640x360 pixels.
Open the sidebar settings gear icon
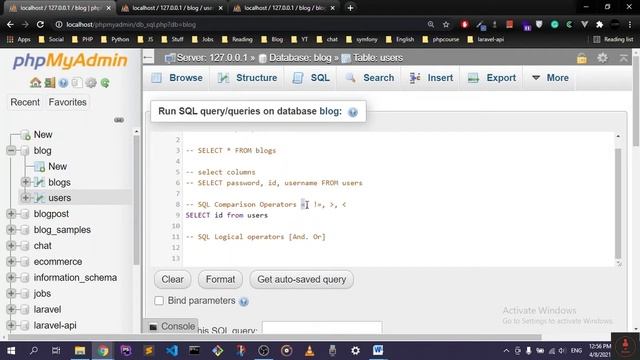pos(91,83)
